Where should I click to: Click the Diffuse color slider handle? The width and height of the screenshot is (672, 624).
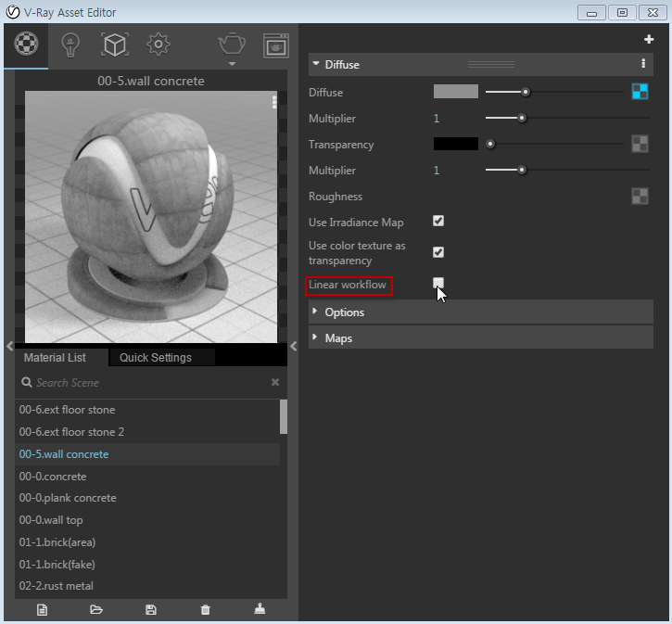click(525, 92)
